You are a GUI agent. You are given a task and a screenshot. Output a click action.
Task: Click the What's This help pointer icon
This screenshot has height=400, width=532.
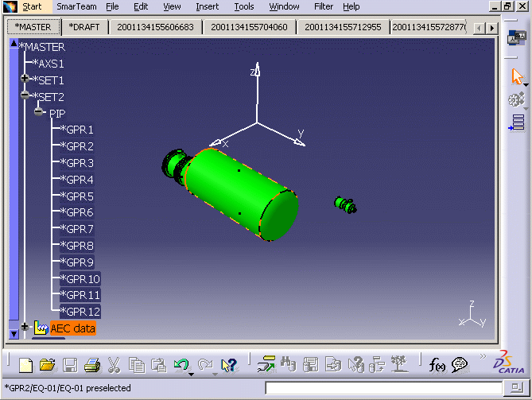229,365
